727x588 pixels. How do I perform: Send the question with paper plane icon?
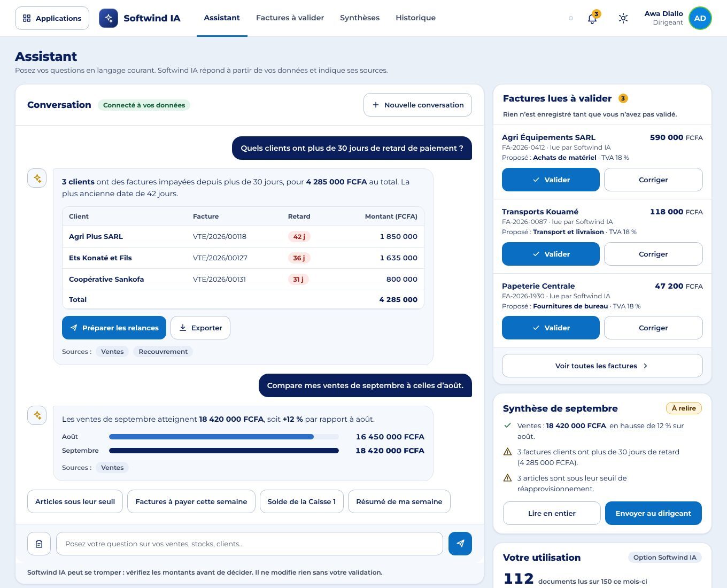(x=460, y=544)
